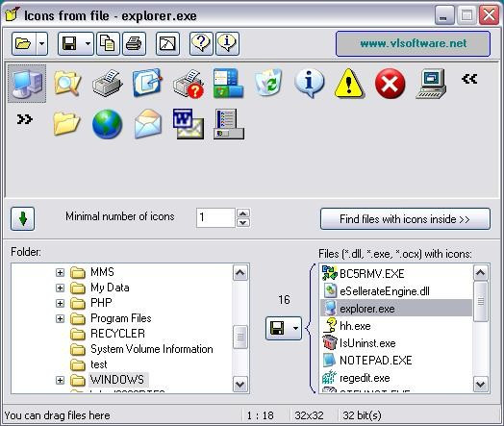Expand the Program Files folder node
Viewport: 504px width, 426px height.
(x=60, y=318)
